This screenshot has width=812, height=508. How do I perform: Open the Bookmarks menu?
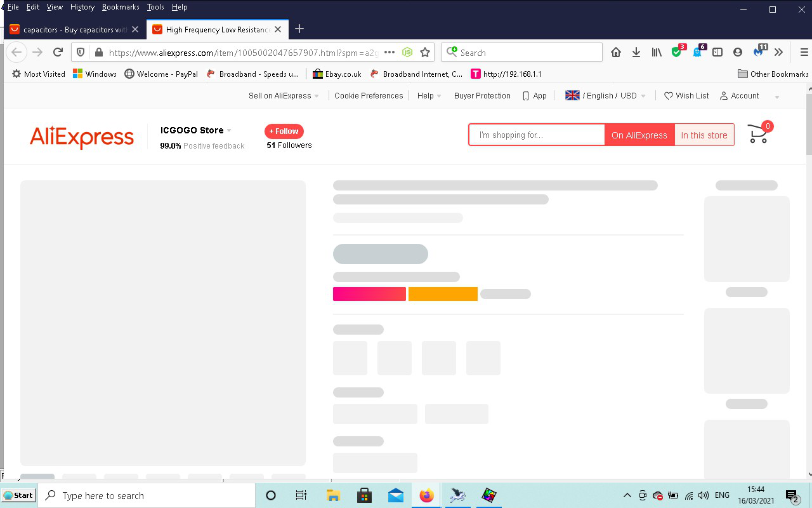tap(121, 7)
